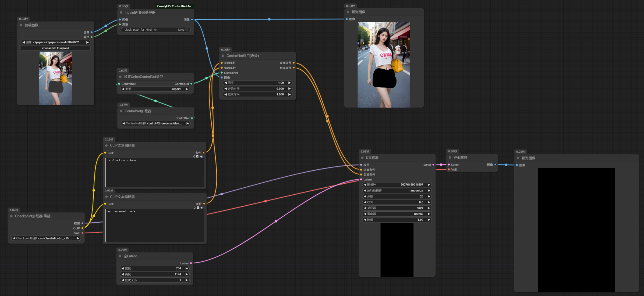
Task: Click the uploaded image thumbnail in 加载图像
Action: (x=55, y=78)
